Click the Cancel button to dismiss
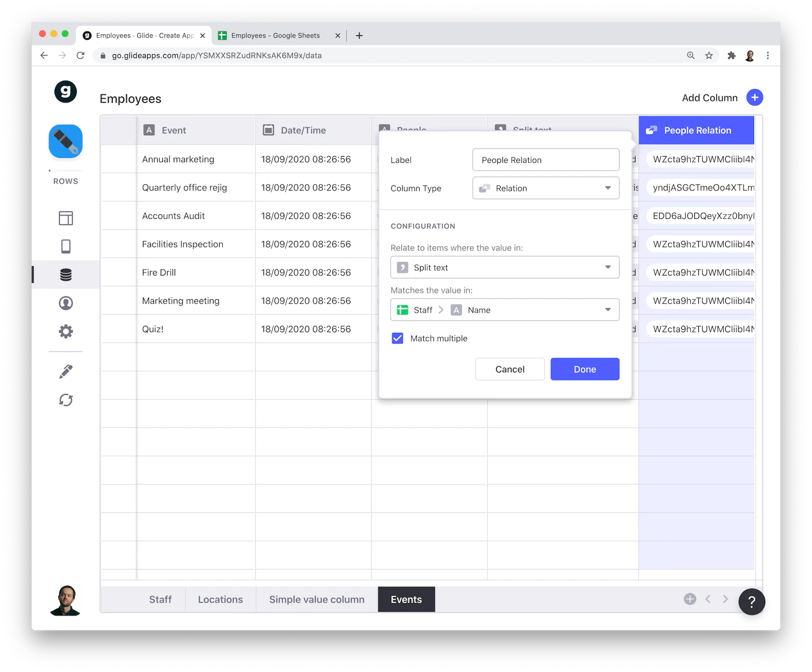Screen dimensions: 812x672 pyautogui.click(x=510, y=369)
